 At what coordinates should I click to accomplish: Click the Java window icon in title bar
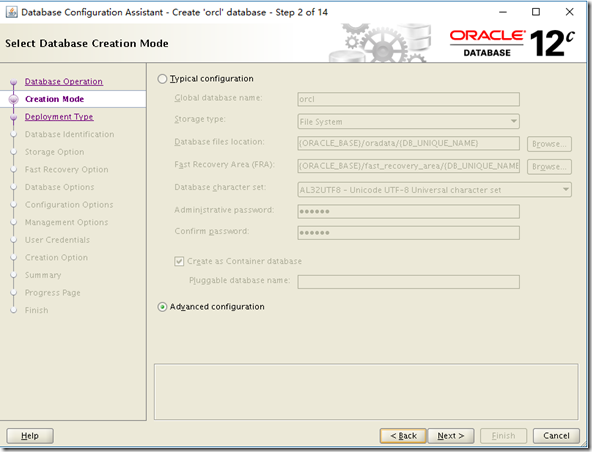(11, 12)
